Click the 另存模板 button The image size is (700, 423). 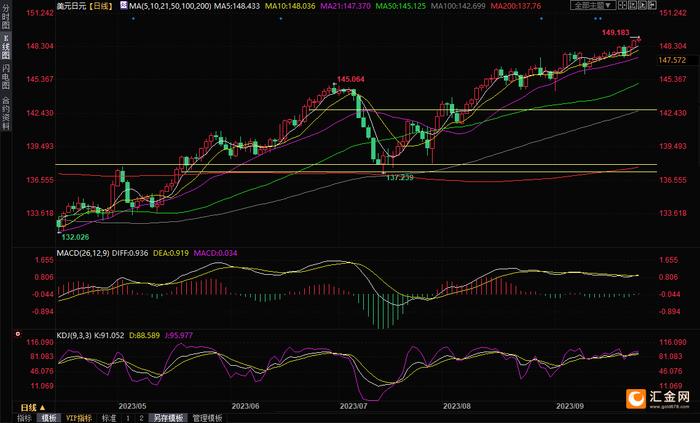tap(168, 418)
